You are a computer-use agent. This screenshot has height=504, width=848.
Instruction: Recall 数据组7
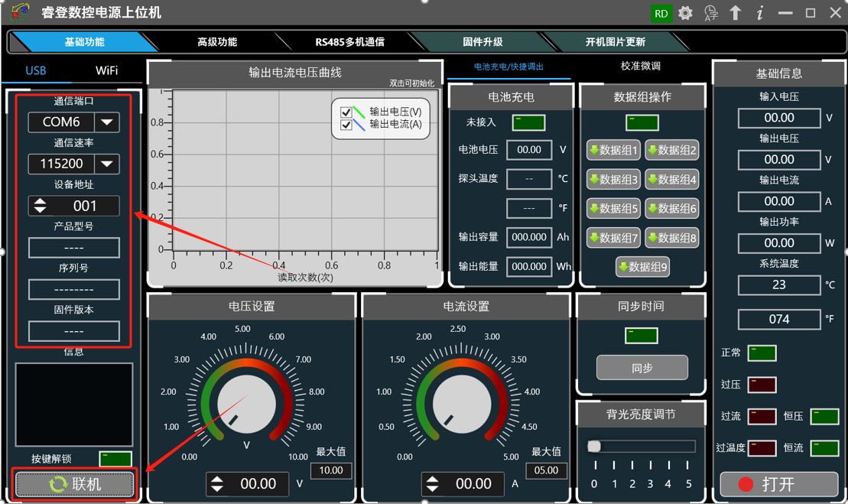pos(613,238)
